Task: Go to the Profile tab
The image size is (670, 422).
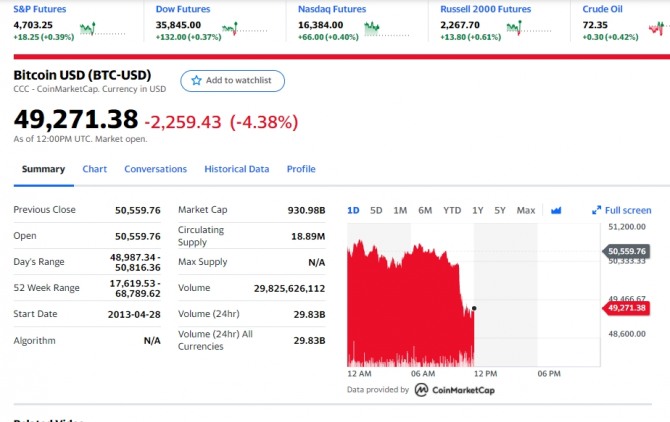Action: pyautogui.click(x=301, y=169)
